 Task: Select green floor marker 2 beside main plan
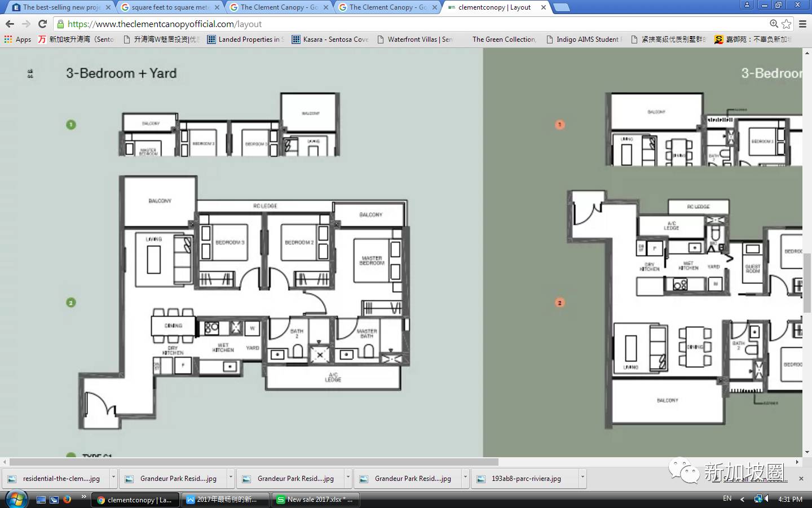click(x=71, y=303)
